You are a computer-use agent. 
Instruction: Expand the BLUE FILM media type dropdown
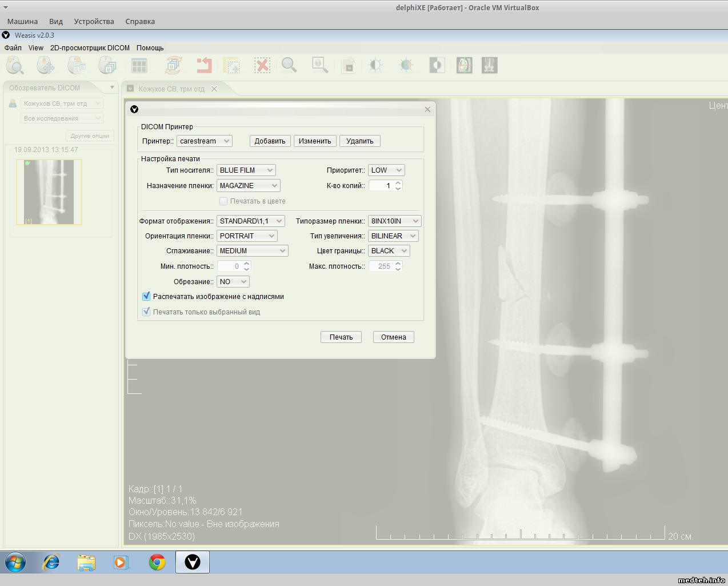click(x=246, y=170)
